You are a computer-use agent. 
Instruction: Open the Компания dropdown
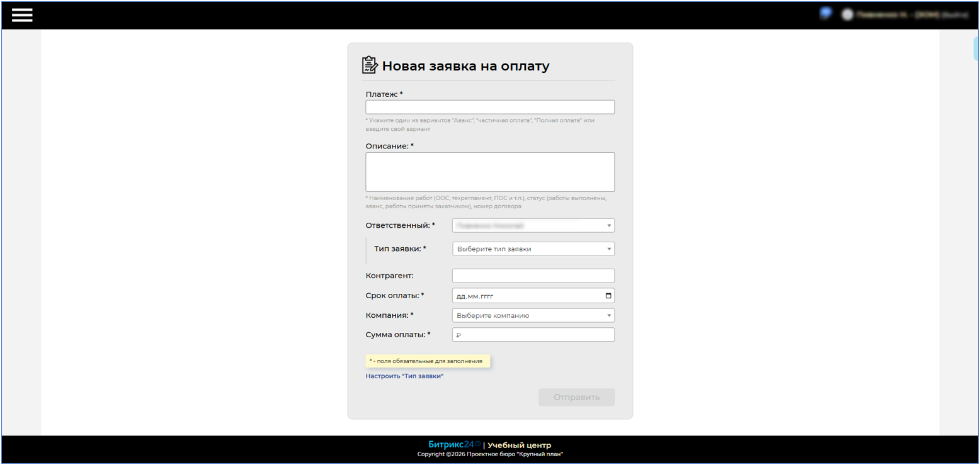tap(533, 315)
